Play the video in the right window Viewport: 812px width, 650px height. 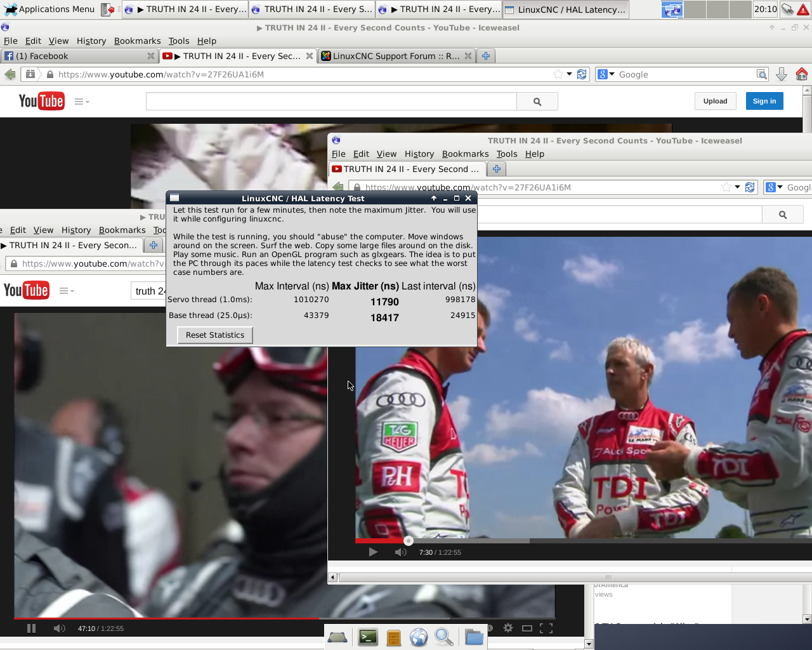(373, 552)
